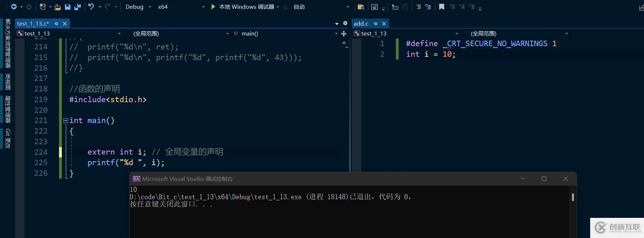Open the Git Changes side tab
The height and width of the screenshot is (238, 644).
pyautogui.click(x=8, y=138)
